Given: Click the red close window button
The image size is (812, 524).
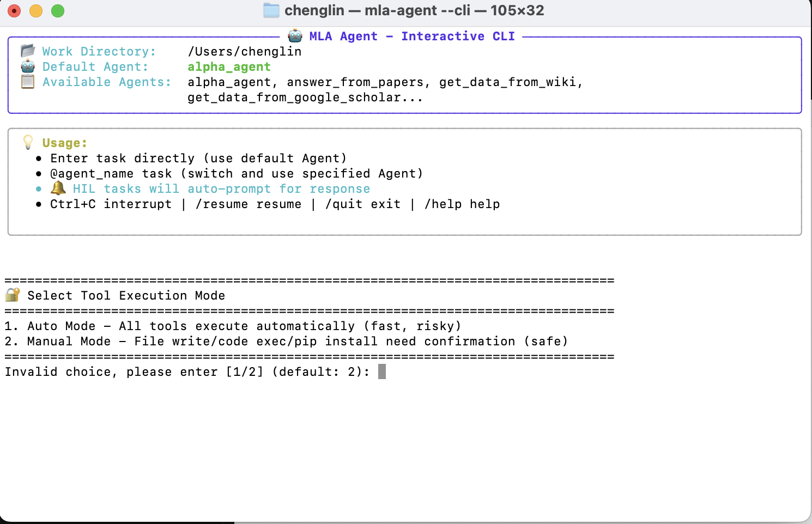Looking at the screenshot, I should tap(15, 10).
